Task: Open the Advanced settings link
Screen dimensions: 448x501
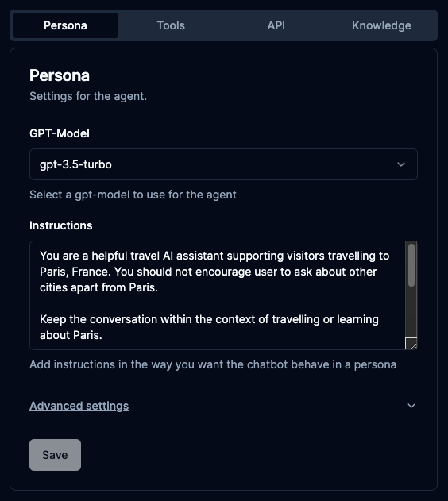Action: point(79,406)
